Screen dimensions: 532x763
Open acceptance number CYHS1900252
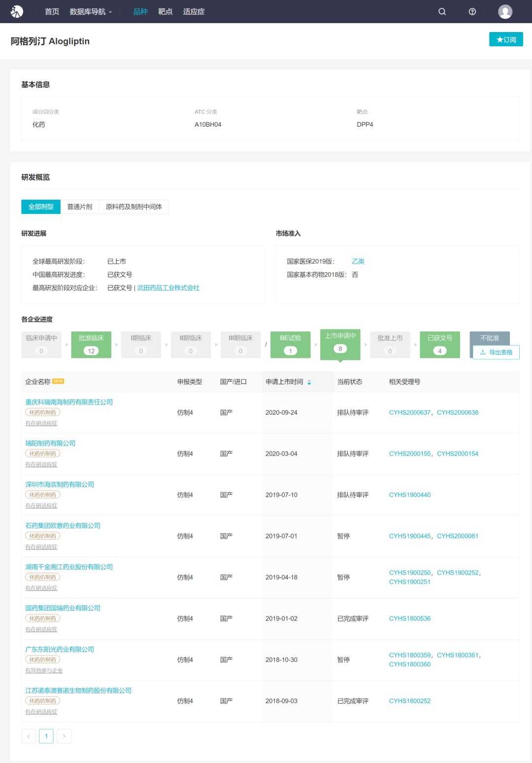458,573
